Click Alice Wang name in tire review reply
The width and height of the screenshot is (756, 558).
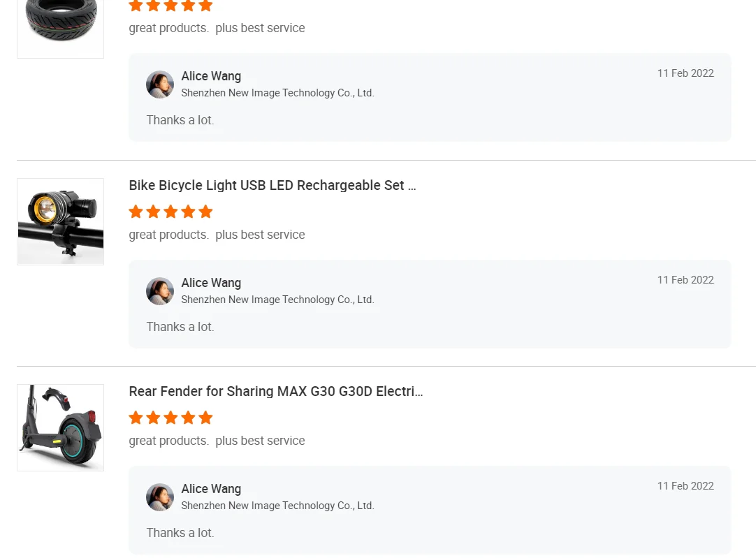[211, 76]
